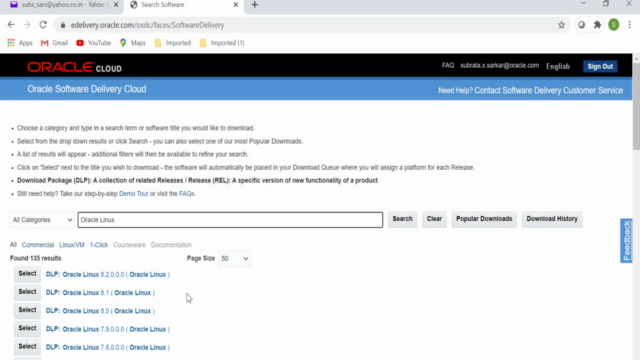Open DLP Oracle Linux 8.0 link
Image resolution: width=640 pixels, height=360 pixels.
pyautogui.click(x=100, y=311)
